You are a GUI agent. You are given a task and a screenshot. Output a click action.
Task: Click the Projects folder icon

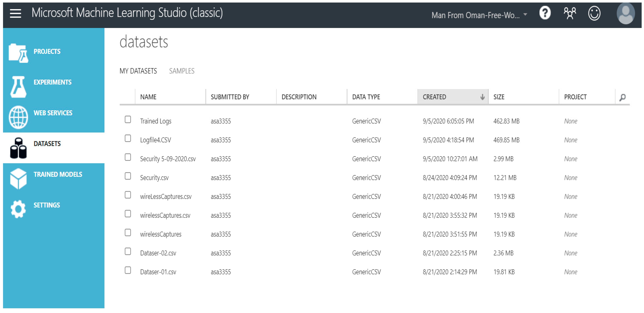point(18,53)
